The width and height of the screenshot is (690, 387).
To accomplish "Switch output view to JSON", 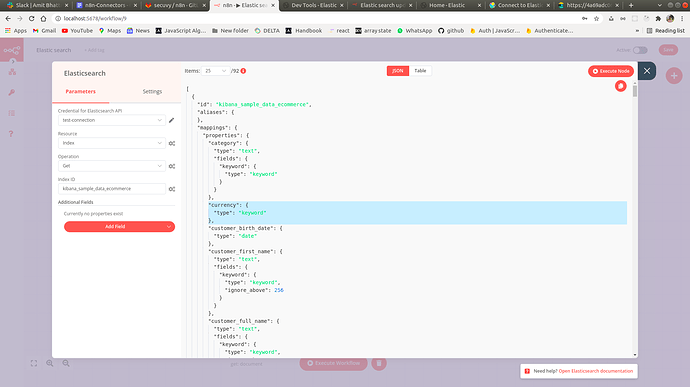I will coord(398,71).
